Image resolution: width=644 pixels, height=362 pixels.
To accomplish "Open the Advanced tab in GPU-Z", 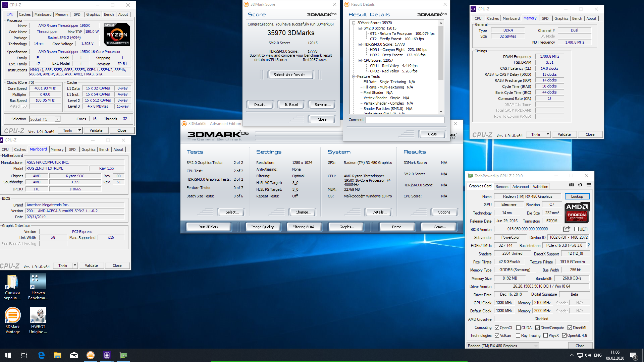I will [520, 187].
